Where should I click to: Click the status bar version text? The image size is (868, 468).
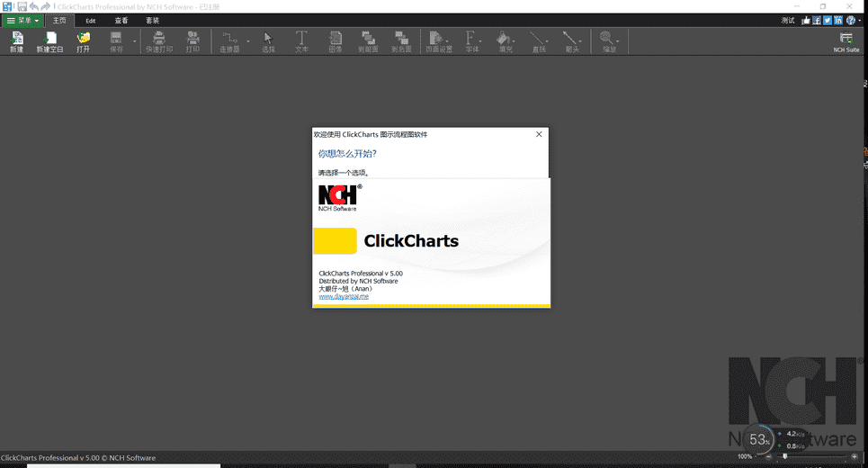point(78,458)
